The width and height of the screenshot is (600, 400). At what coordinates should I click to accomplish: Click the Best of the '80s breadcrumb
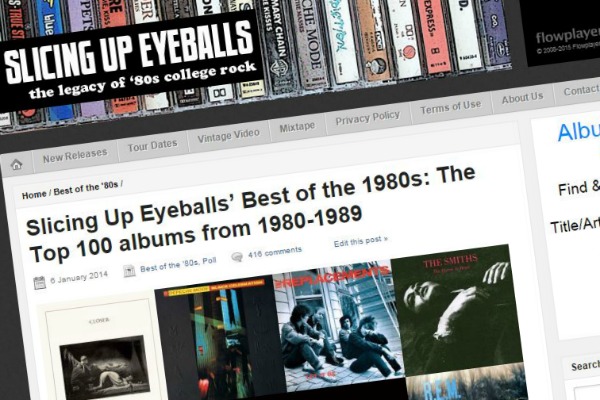86,188
